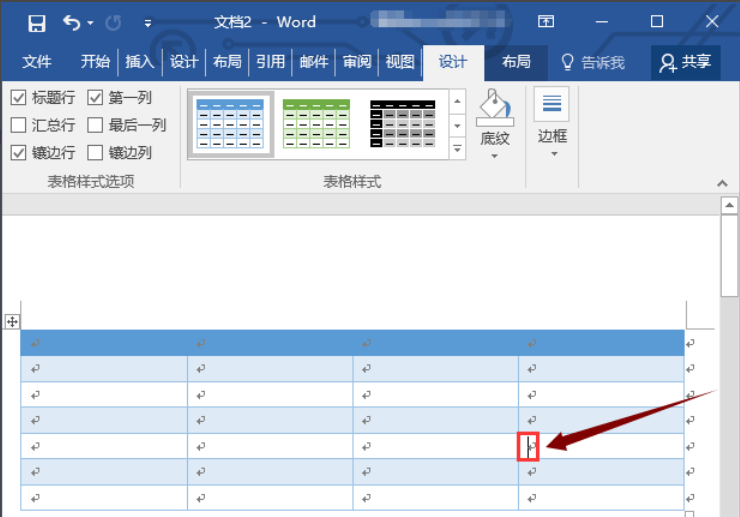
Task: Enable the 镶边列 checkbox
Action: [95, 153]
